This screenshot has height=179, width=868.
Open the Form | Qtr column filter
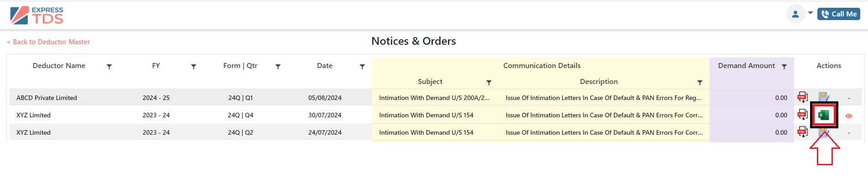(x=278, y=67)
